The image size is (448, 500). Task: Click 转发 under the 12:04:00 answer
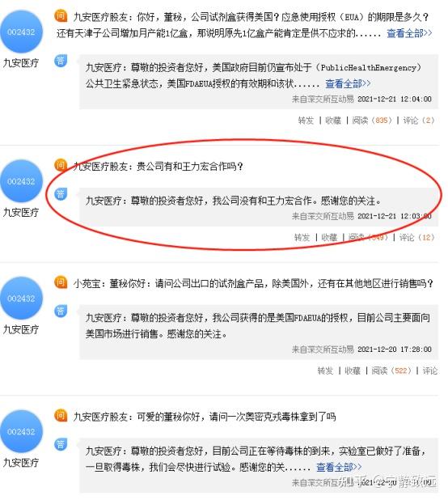306,121
